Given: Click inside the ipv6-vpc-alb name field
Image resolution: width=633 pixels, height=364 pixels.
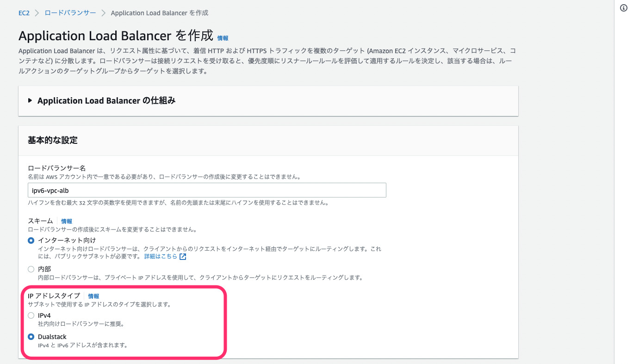Looking at the screenshot, I should coord(206,190).
